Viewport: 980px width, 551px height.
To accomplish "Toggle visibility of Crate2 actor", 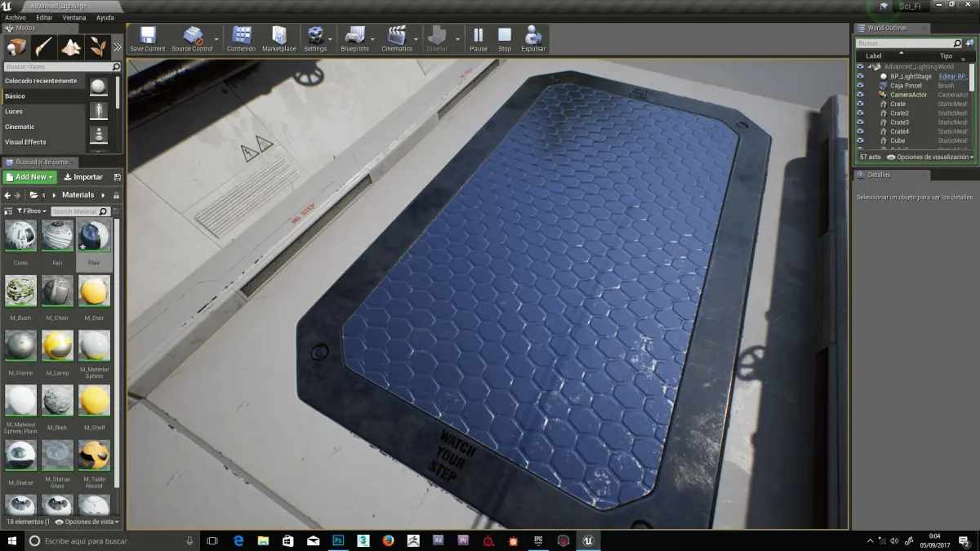I will pyautogui.click(x=860, y=113).
